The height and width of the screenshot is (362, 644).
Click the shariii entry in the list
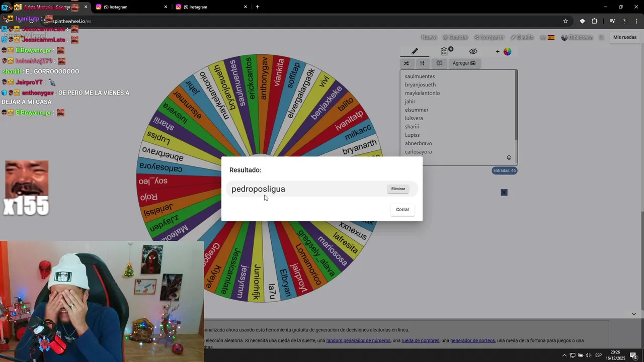pyautogui.click(x=412, y=127)
